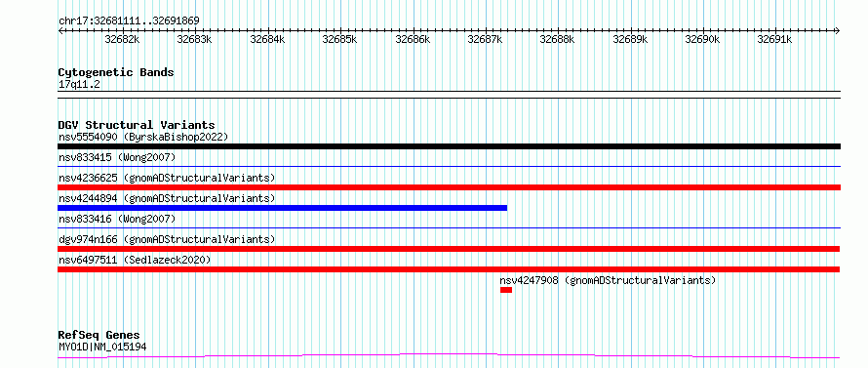868x368 pixels.
Task: Click the black bar for nsv5554090
Action: point(449,146)
